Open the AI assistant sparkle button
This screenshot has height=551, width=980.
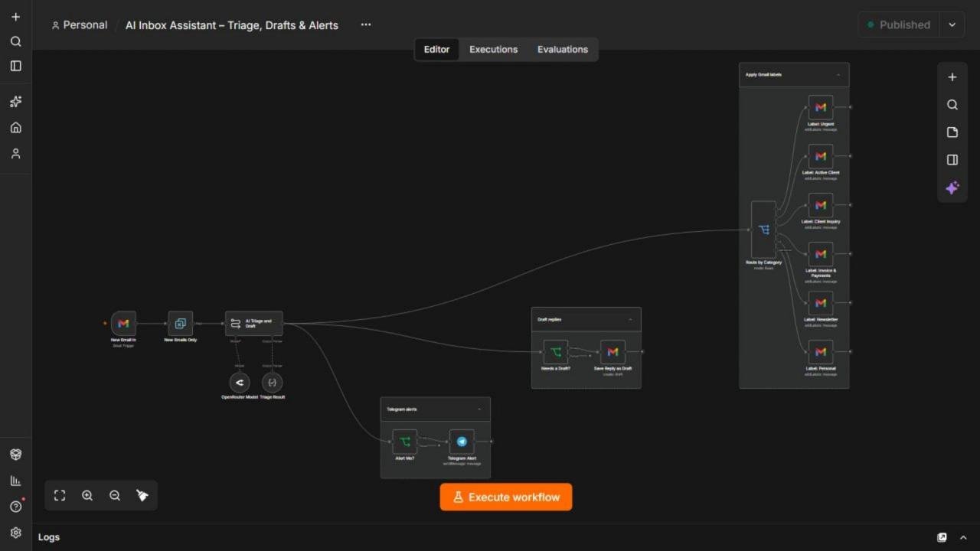coord(952,187)
